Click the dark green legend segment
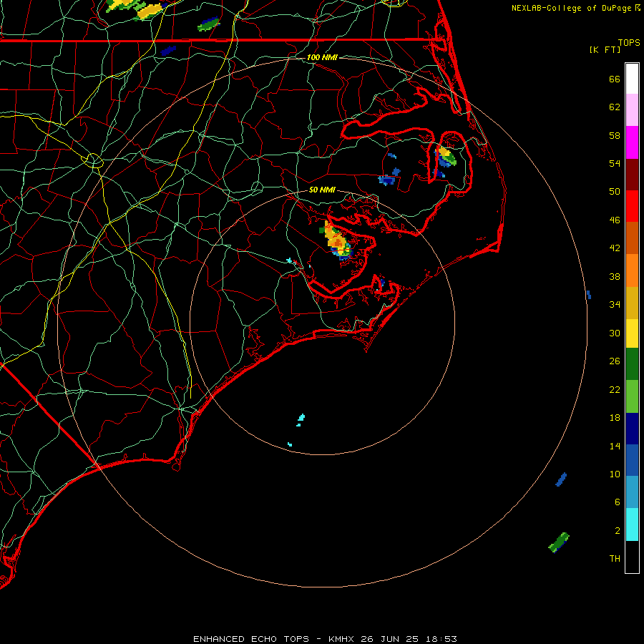This screenshot has height=644, width=644. [632, 364]
